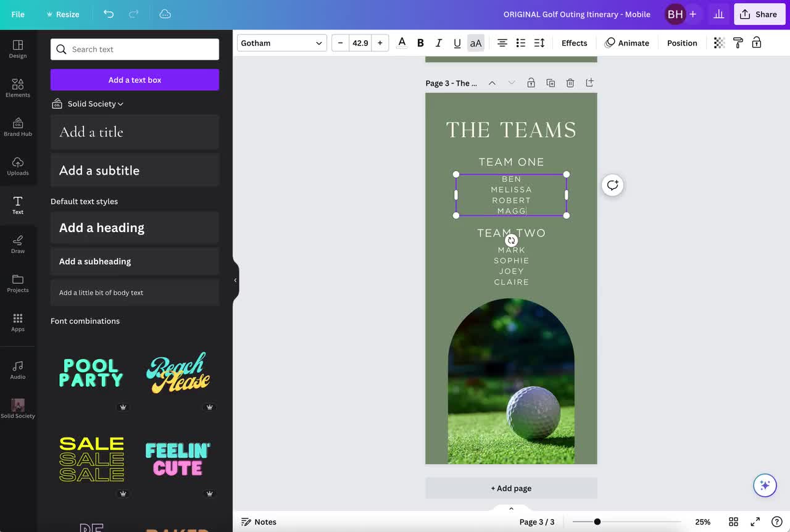
Task: Click the font size field 42.9
Action: pos(360,43)
